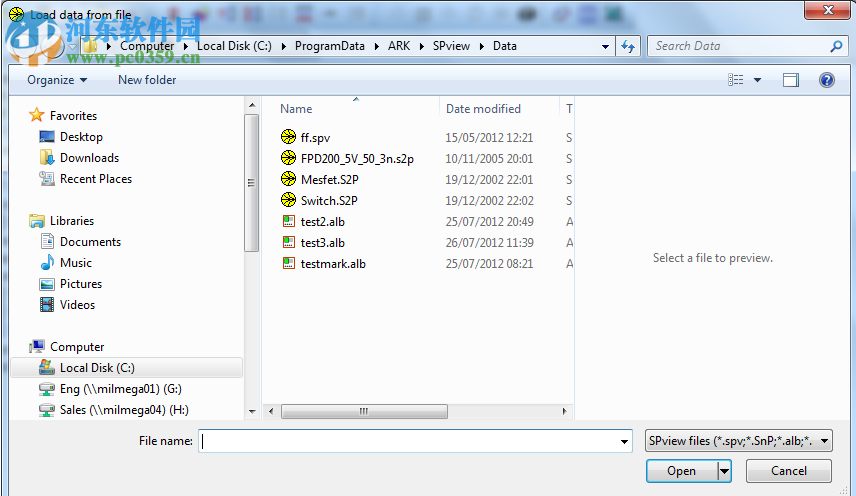Click the Recent Places icon
The image size is (856, 496).
pyautogui.click(x=47, y=178)
